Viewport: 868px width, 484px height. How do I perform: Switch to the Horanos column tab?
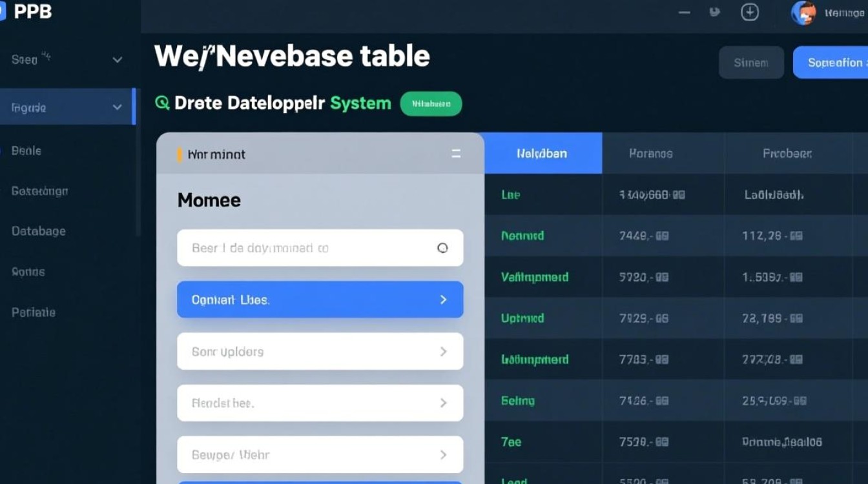(x=650, y=154)
